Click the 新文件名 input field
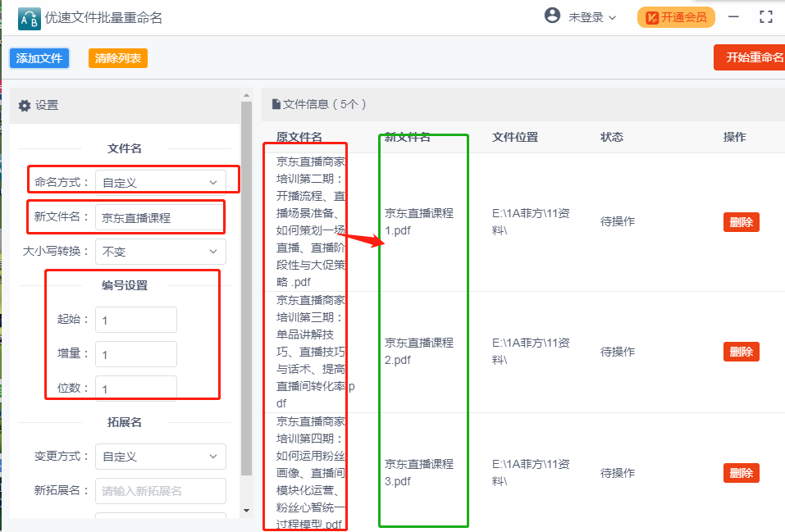 (160, 218)
